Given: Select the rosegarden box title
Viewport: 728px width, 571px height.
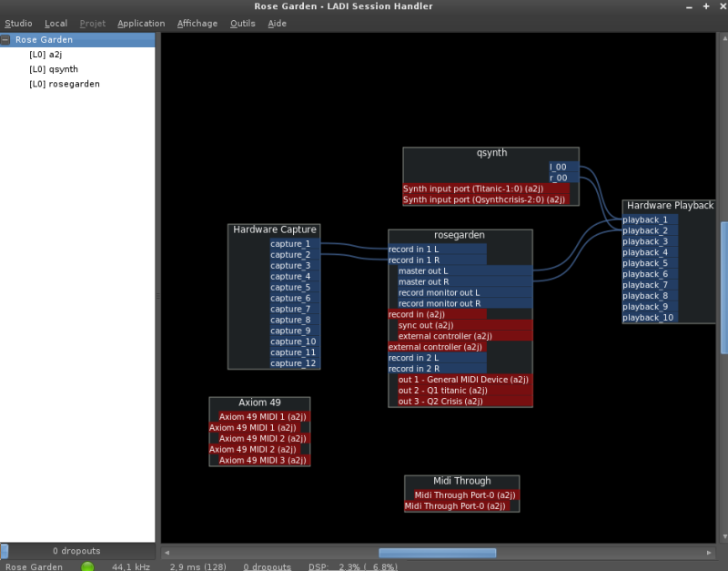Looking at the screenshot, I should coord(460,235).
